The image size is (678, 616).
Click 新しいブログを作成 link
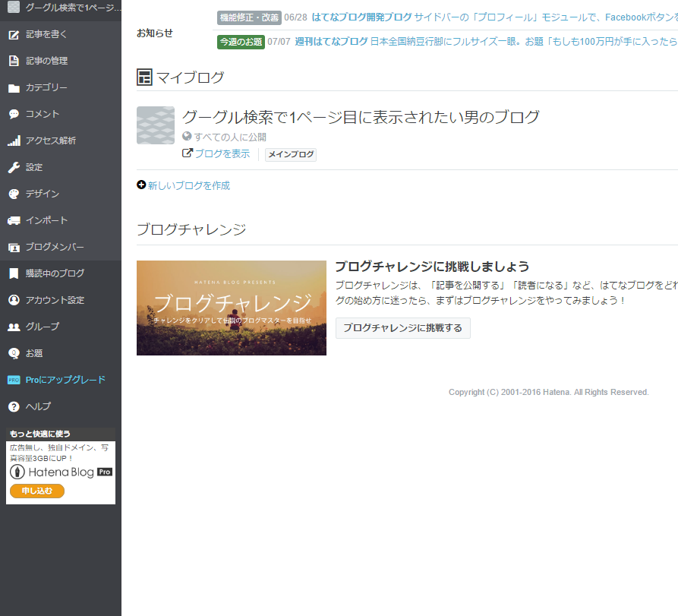tap(189, 185)
